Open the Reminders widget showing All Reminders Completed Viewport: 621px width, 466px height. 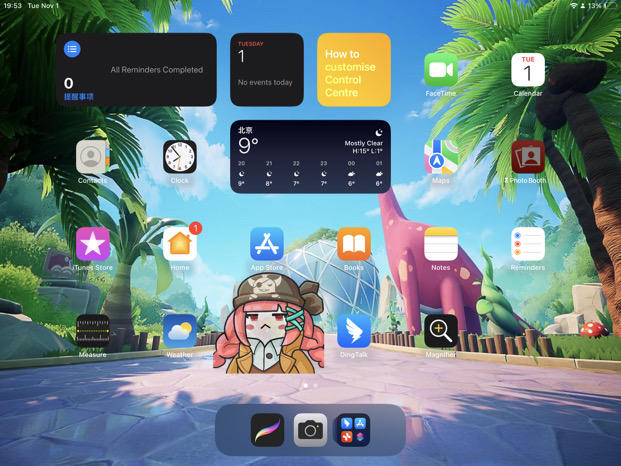[136, 70]
